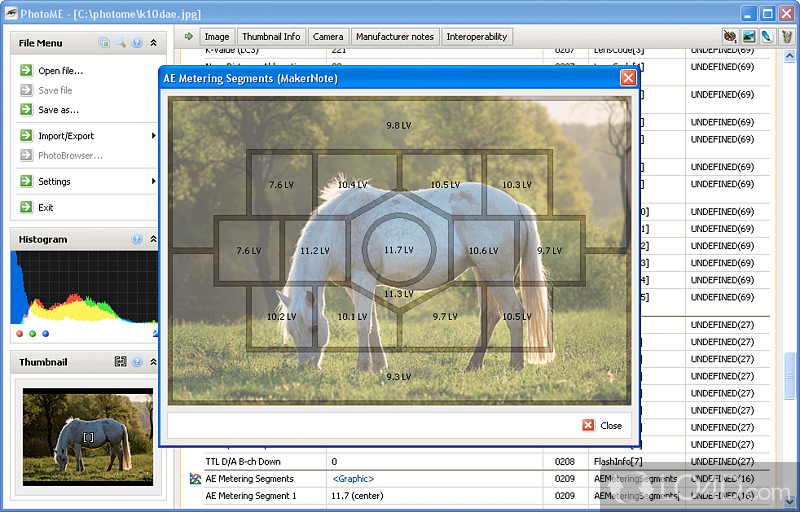Maximize the PhotoME window

tap(767, 13)
